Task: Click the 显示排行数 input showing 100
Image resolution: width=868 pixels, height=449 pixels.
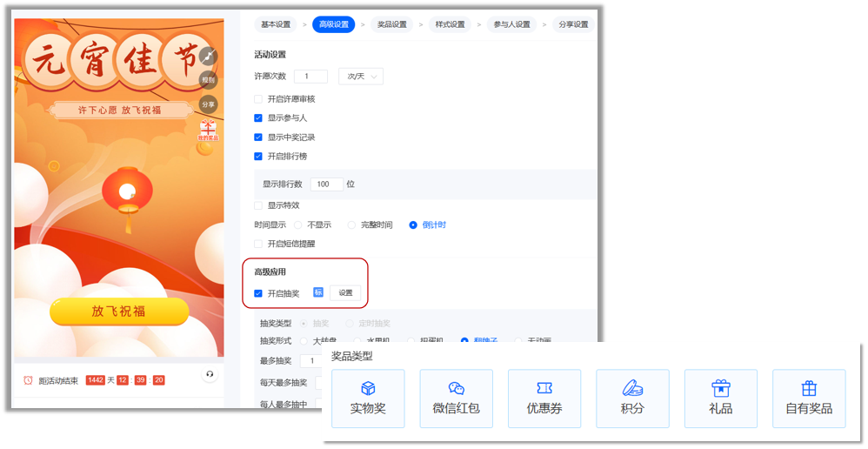Action: pyautogui.click(x=327, y=184)
